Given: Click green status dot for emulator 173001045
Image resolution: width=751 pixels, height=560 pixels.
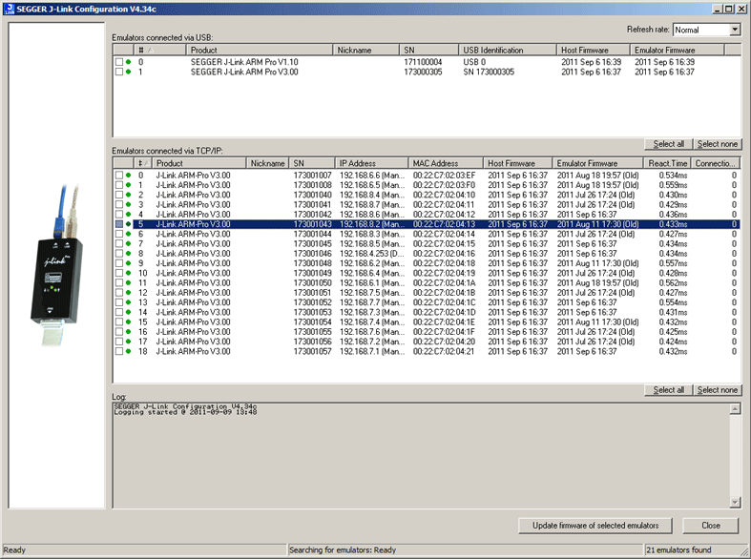Looking at the screenshot, I should click(x=129, y=243).
